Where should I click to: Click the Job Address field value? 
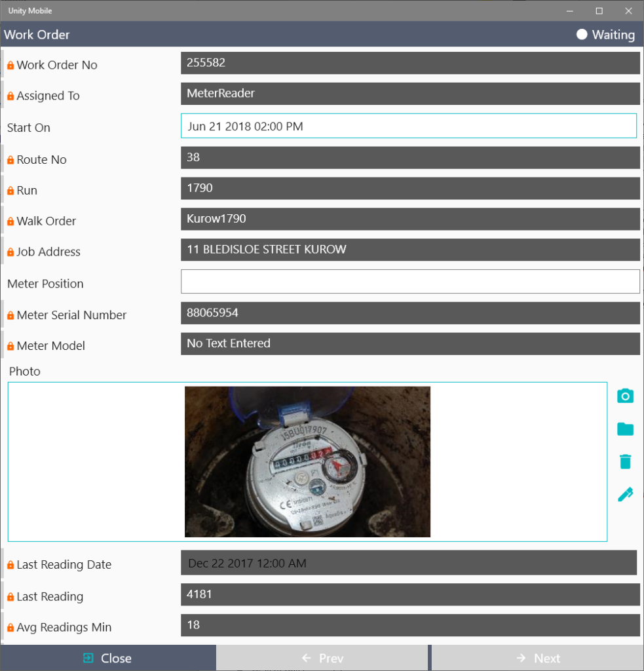[x=409, y=250]
